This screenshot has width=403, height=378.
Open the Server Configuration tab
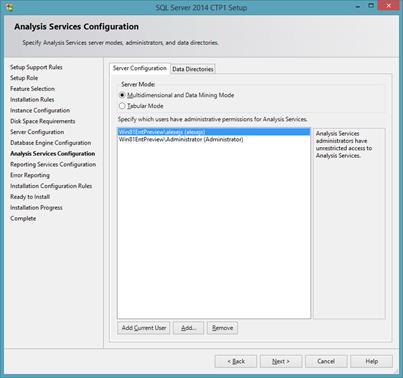point(140,68)
